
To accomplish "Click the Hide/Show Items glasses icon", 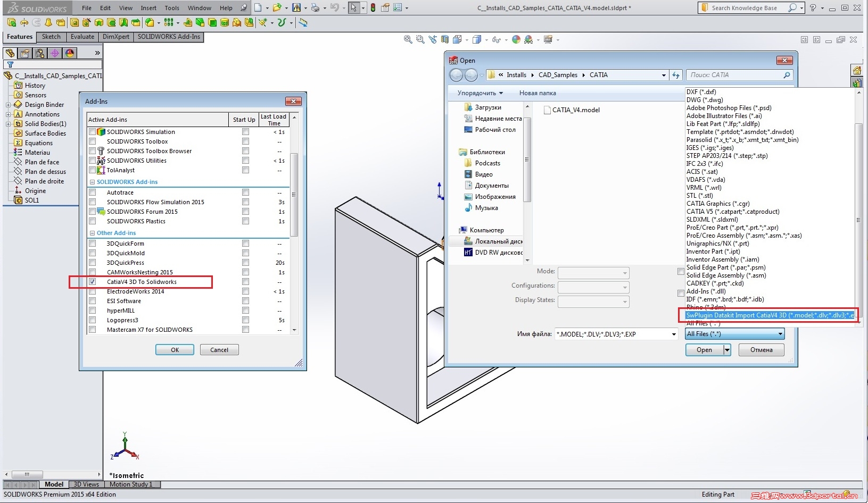I will 496,39.
